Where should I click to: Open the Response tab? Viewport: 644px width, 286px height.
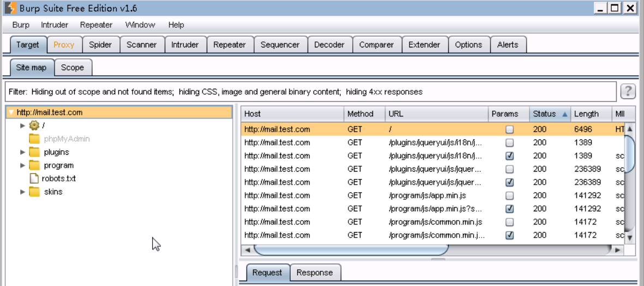315,272
